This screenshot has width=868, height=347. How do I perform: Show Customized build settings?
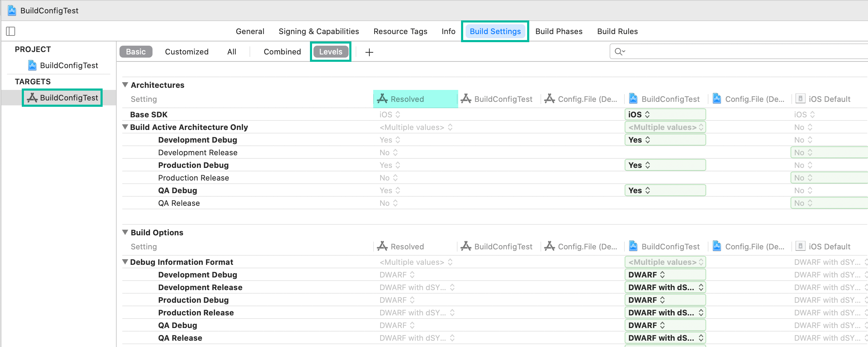(x=187, y=52)
